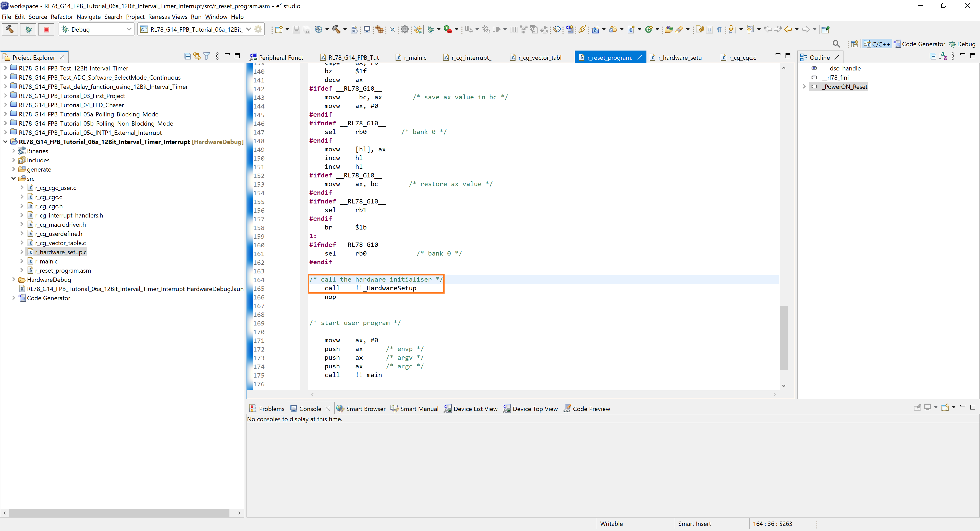Switch to the Debug perspective
This screenshot has height=531, width=980.
(x=962, y=44)
